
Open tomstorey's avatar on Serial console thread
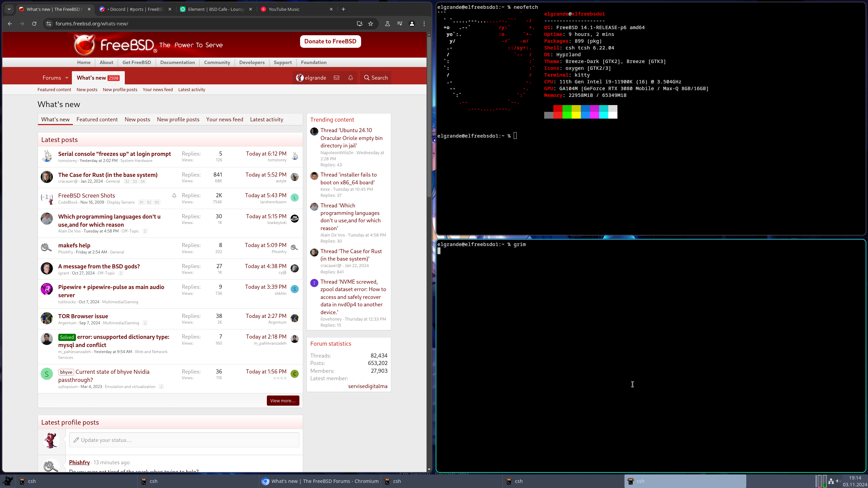(47, 156)
